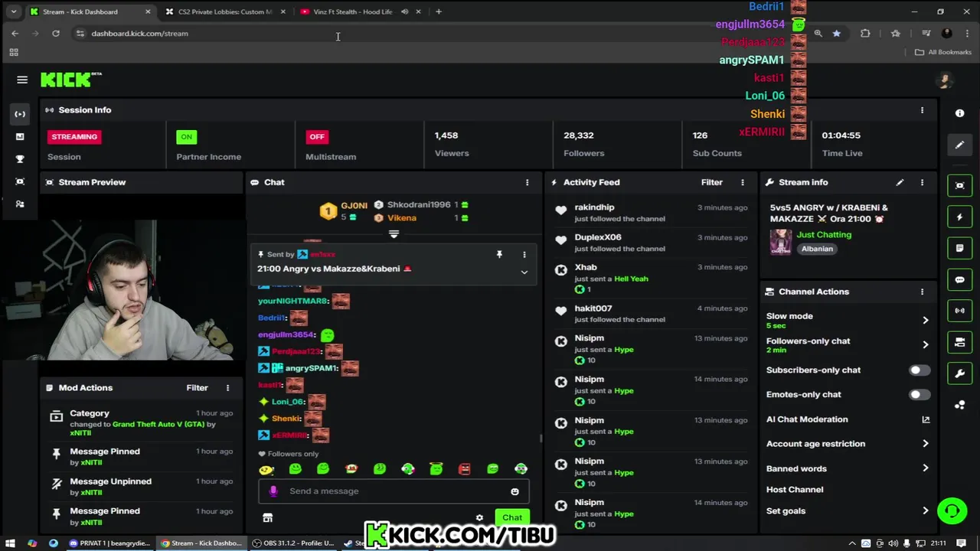Open Host Channel action
This screenshot has height=551, width=980.
point(795,490)
